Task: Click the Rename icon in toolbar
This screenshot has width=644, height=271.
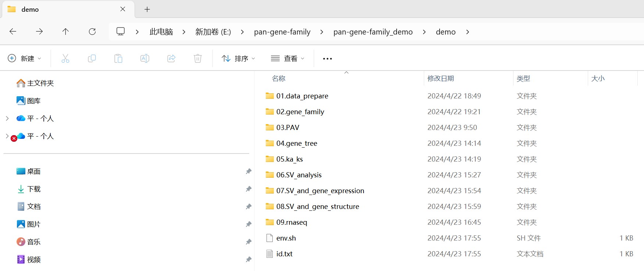Action: click(x=145, y=58)
